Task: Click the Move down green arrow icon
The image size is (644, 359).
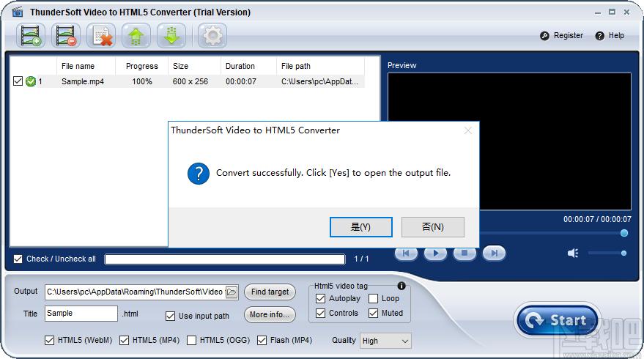Action: pos(171,36)
